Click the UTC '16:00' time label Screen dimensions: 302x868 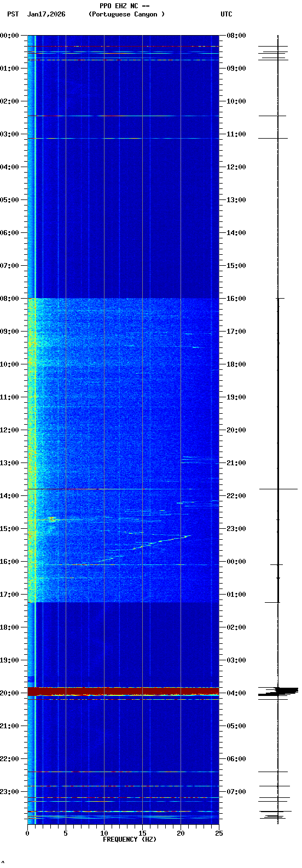point(236,299)
